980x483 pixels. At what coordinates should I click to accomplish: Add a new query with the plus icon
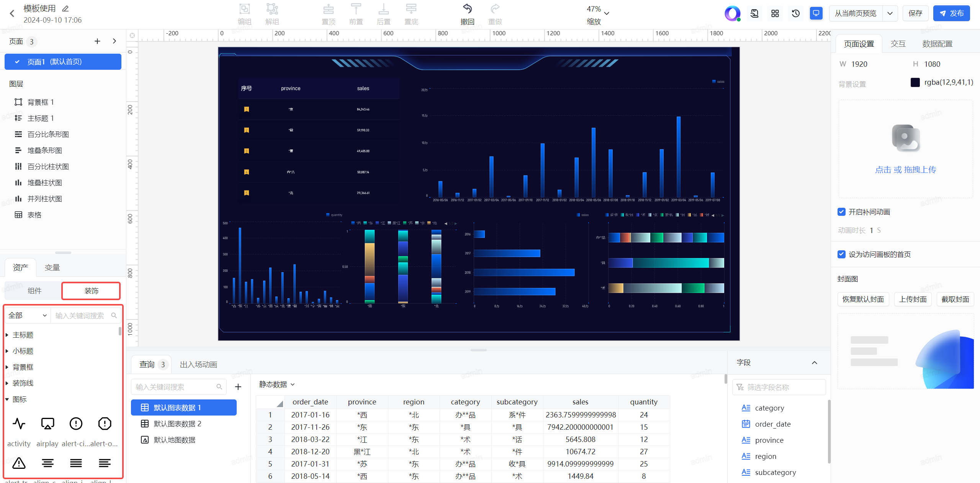(238, 387)
